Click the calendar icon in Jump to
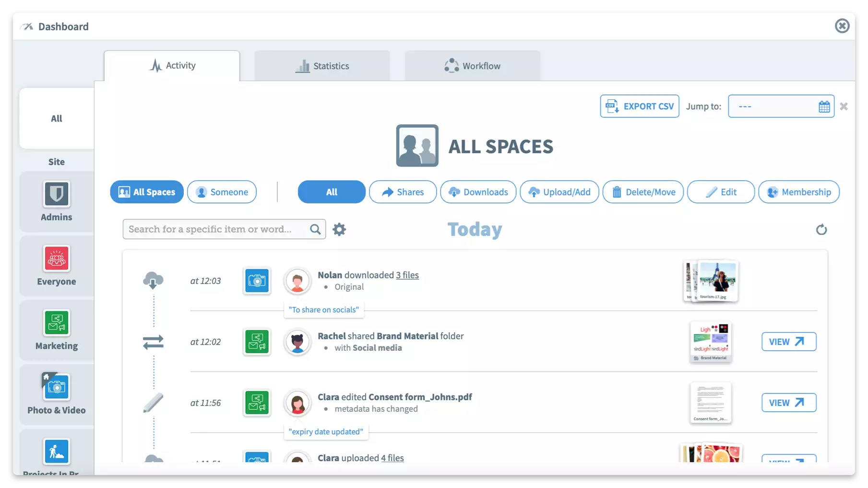The height and width of the screenshot is (488, 868). pyautogui.click(x=824, y=107)
